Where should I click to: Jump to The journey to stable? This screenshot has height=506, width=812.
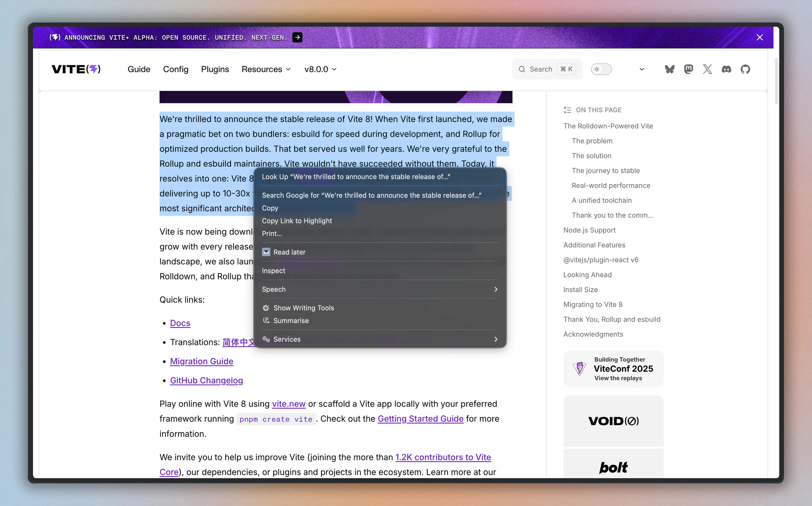point(606,171)
